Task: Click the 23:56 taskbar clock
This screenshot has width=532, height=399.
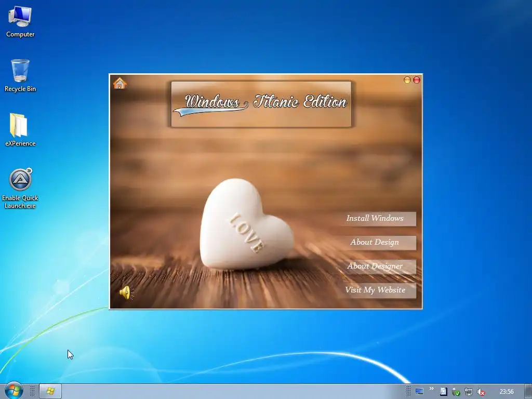Action: click(x=507, y=392)
